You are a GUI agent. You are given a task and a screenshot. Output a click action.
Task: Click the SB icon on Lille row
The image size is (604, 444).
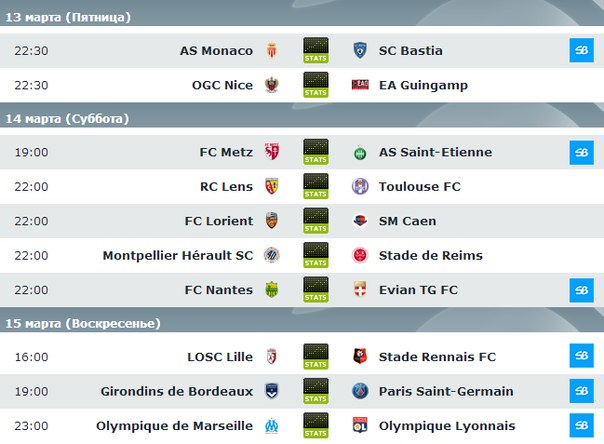(x=580, y=357)
